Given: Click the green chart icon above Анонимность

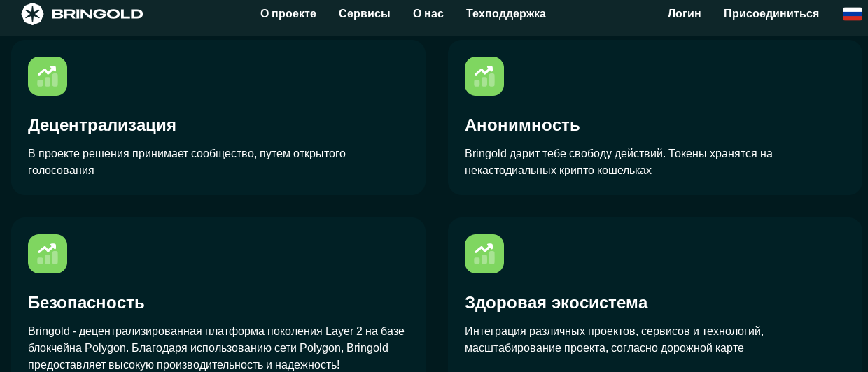Looking at the screenshot, I should pyautogui.click(x=484, y=76).
